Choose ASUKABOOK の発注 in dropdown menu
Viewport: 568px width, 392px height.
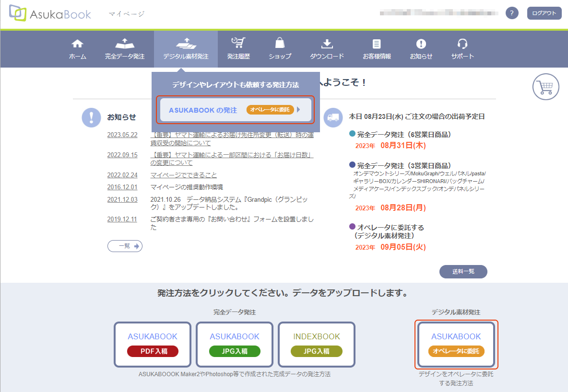(235, 110)
